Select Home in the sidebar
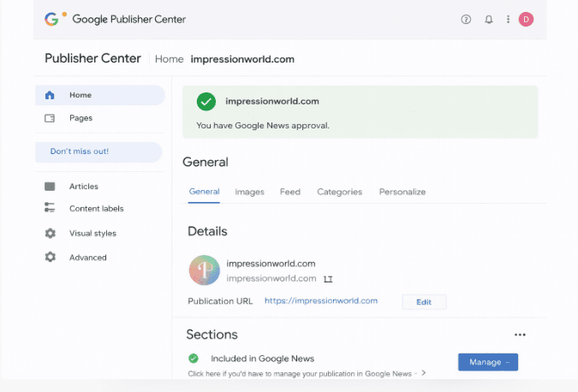Screen dimensions: 578x392 100,95
